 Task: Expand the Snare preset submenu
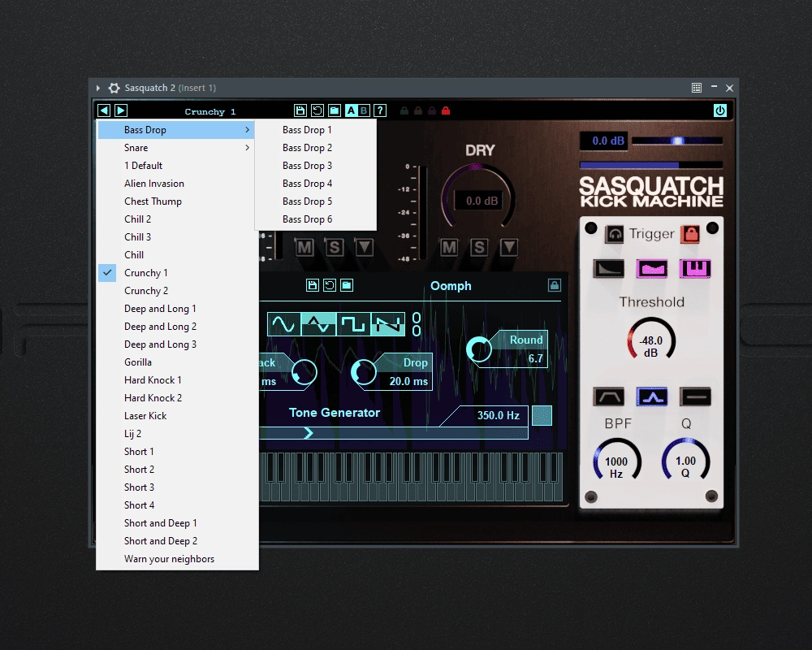point(175,148)
